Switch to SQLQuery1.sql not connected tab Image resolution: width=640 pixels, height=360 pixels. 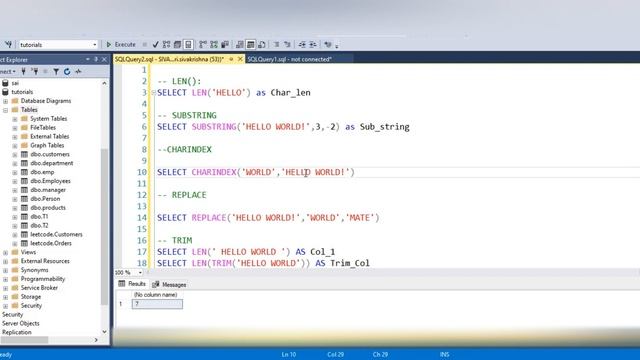(x=289, y=59)
